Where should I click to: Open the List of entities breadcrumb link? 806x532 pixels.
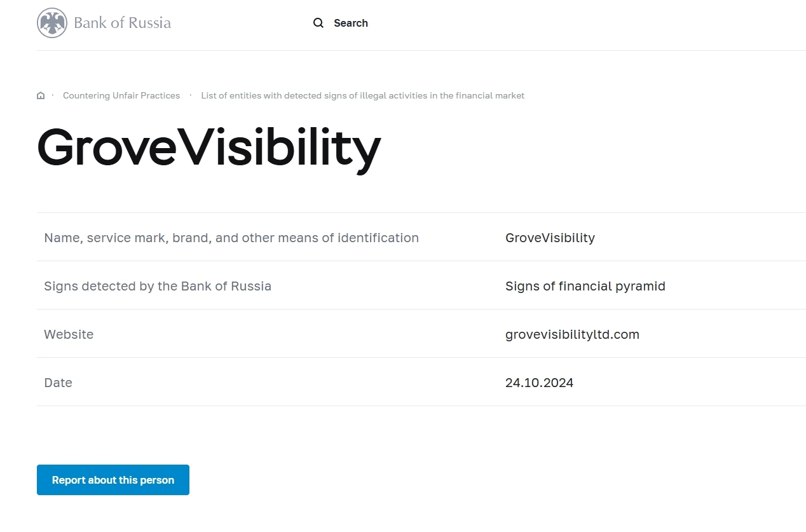(x=362, y=96)
